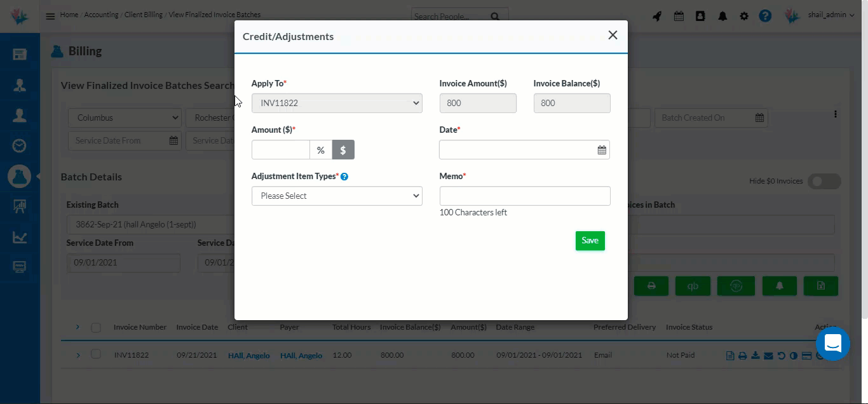Switch amount type to percent
868x404 pixels.
tap(321, 150)
